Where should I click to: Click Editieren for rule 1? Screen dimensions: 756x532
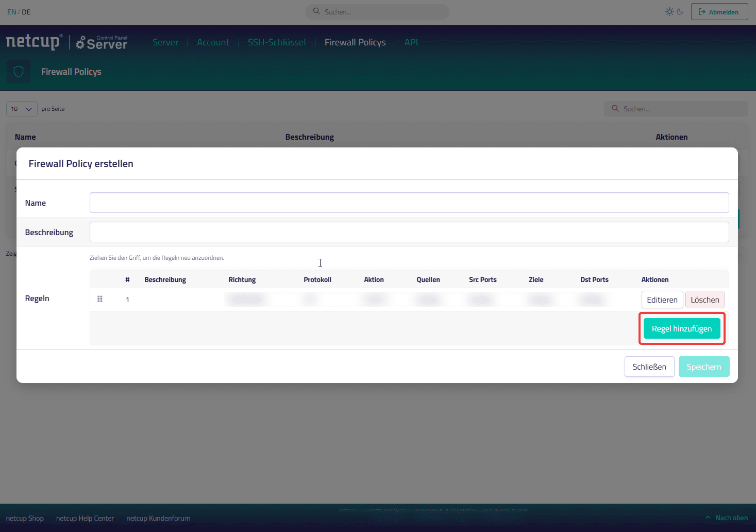coord(662,300)
